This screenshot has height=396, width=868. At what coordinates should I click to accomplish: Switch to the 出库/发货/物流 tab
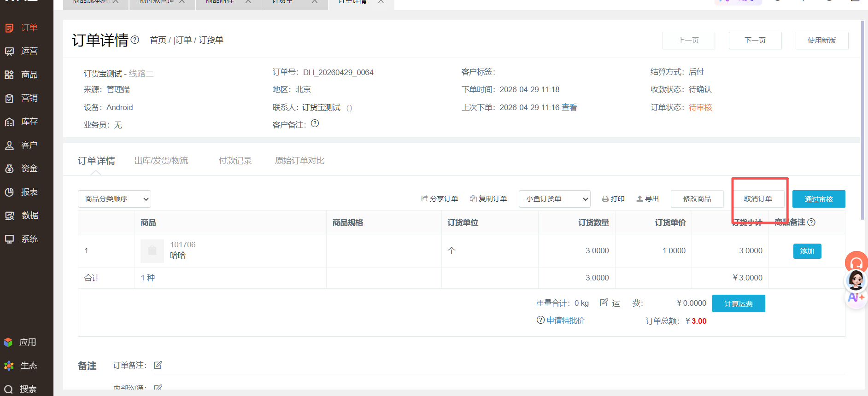(x=161, y=161)
